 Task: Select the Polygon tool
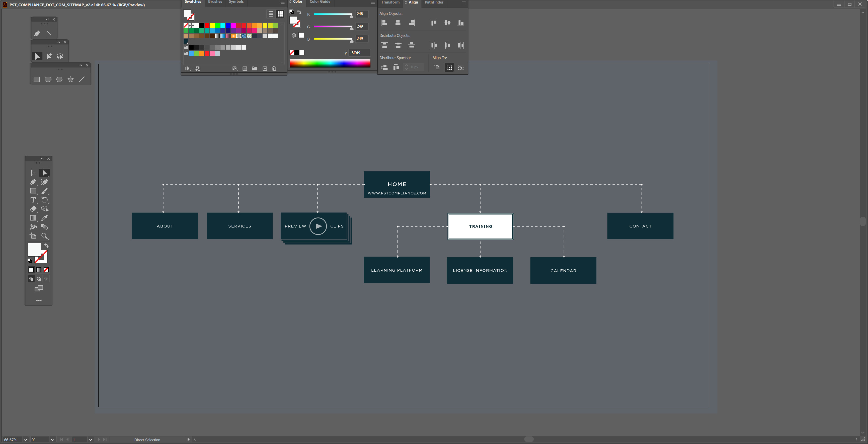pos(59,79)
